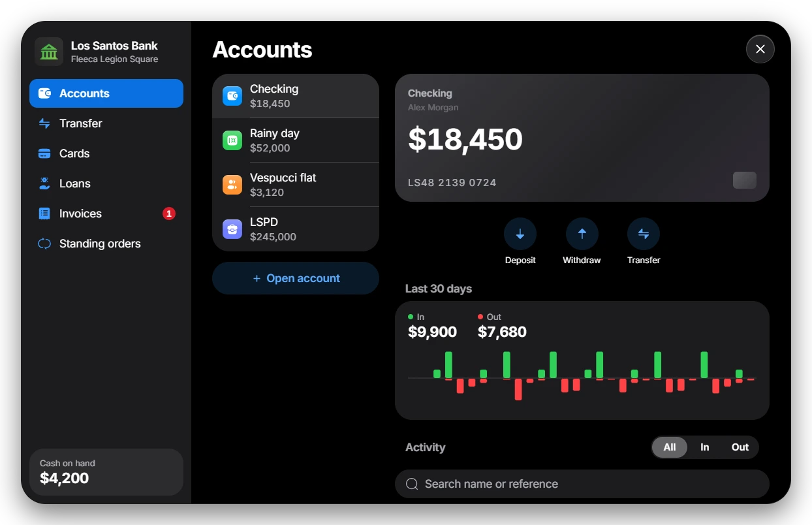812x525 pixels.
Task: Close the bank window with X button
Action: [x=760, y=49]
